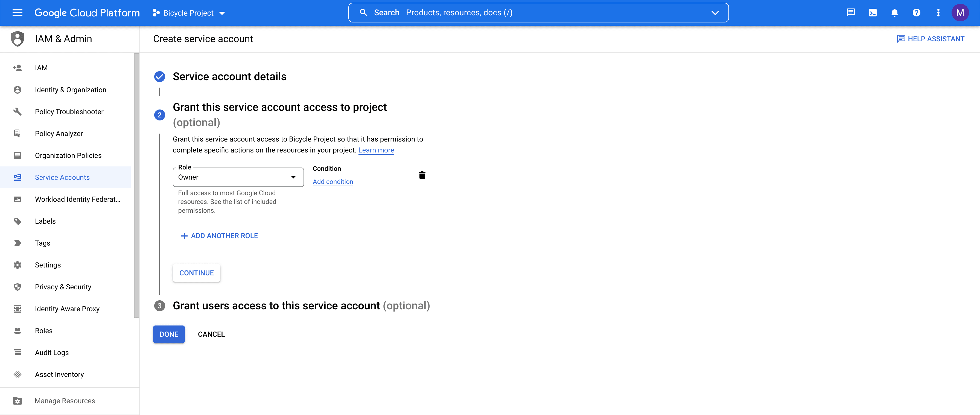This screenshot has height=415, width=980.
Task: Open Service Accounts in sidebar
Action: [62, 177]
